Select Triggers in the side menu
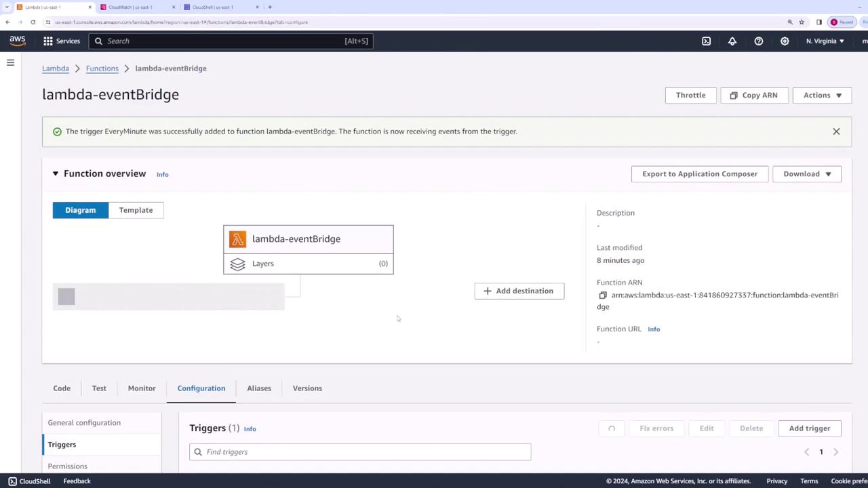The width and height of the screenshot is (868, 488). point(62,445)
